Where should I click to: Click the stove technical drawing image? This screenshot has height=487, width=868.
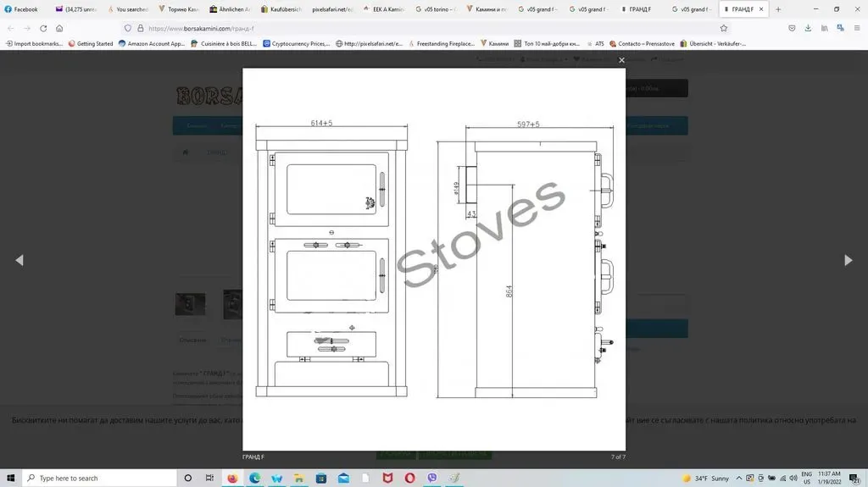click(434, 259)
